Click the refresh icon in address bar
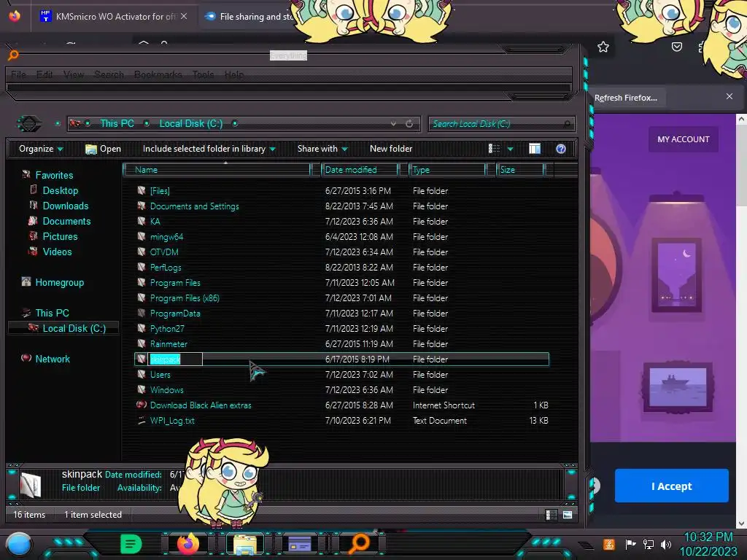 coord(409,124)
